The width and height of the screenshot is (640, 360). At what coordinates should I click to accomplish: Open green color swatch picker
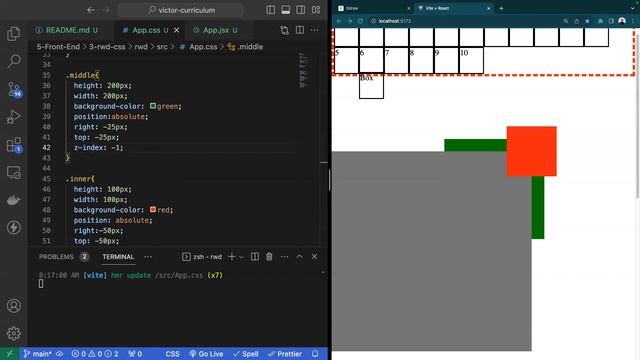[x=153, y=106]
